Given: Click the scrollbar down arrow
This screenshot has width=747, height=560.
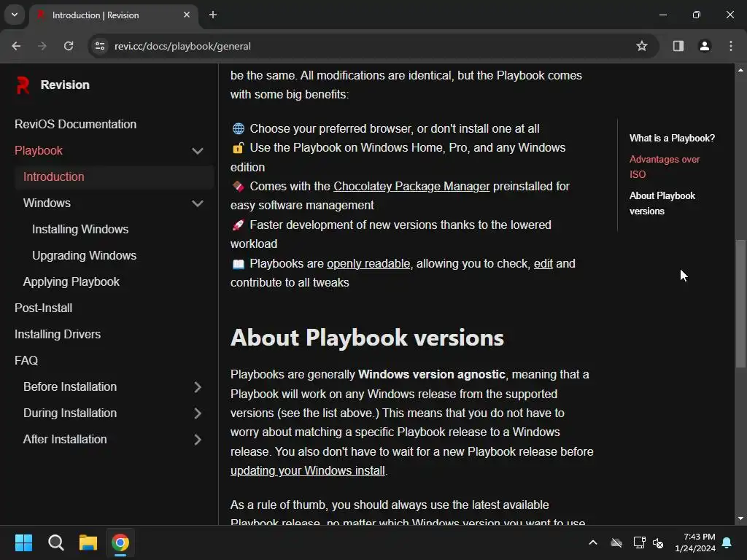Looking at the screenshot, I should point(740,518).
